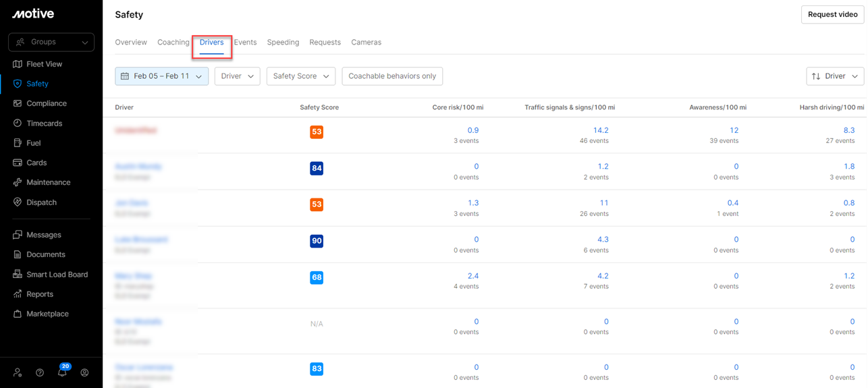Switch to the Coaching tab
Screen dimensions: 868x388
(x=173, y=43)
